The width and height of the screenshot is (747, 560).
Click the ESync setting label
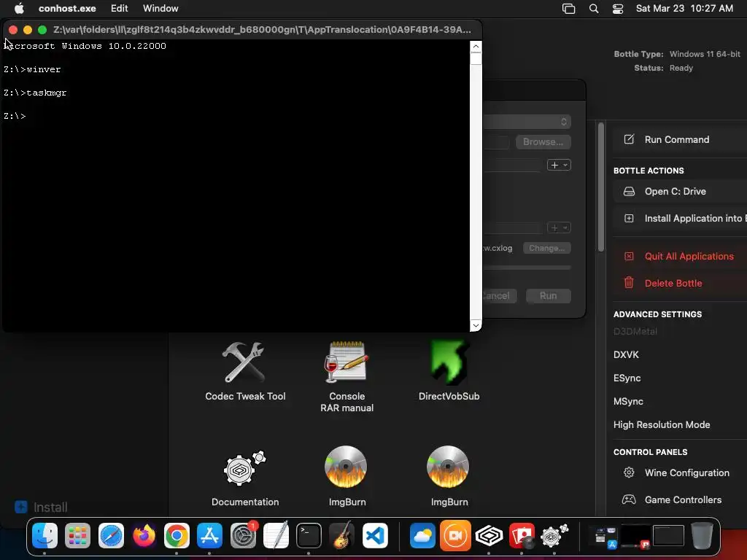point(627,378)
